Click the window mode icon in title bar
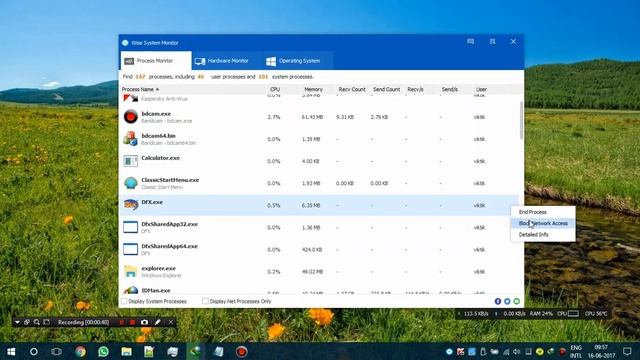640x360 pixels. (492, 42)
